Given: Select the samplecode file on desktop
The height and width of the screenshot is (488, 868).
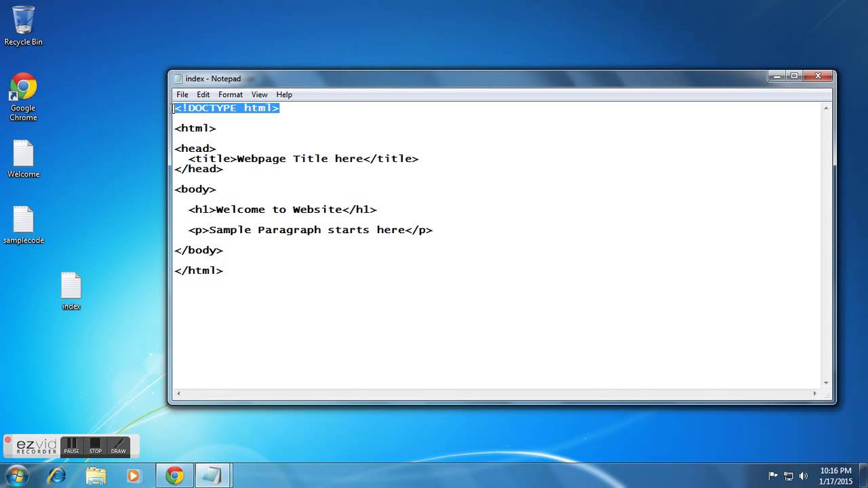Looking at the screenshot, I should (x=23, y=226).
